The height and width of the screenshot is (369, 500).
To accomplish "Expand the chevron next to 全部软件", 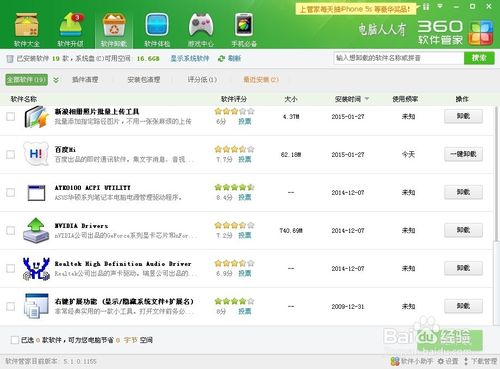I will coord(56,80).
